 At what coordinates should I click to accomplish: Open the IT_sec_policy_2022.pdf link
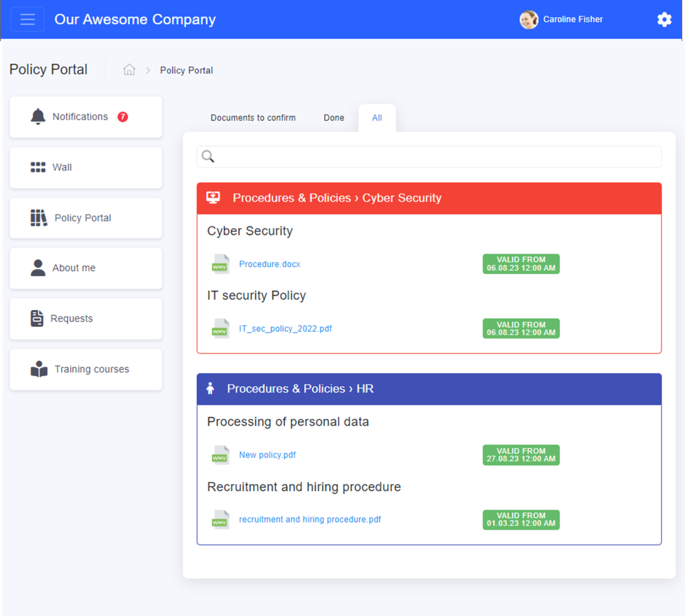coord(285,329)
